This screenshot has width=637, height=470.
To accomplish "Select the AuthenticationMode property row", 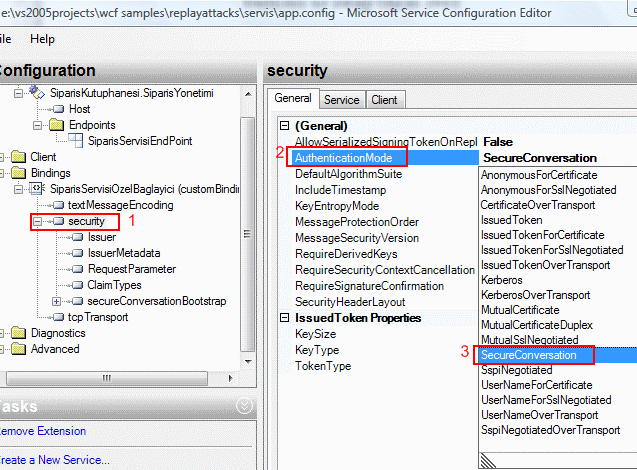I will 350,158.
